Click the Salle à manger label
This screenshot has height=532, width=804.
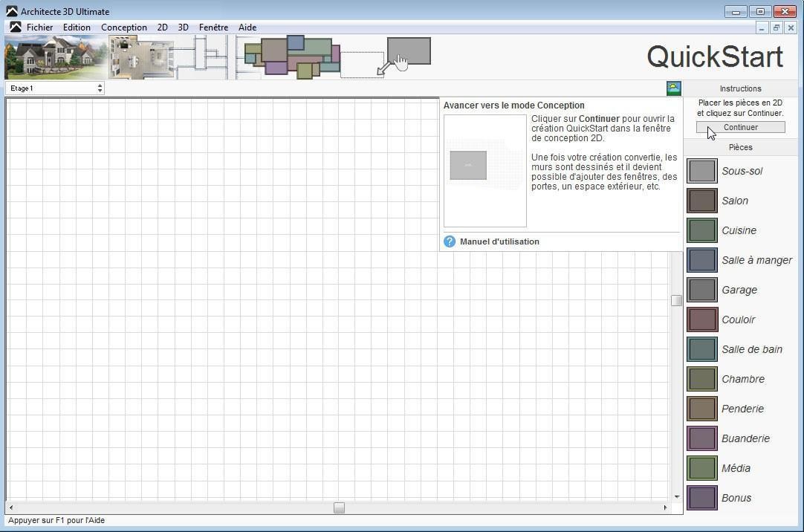pyautogui.click(x=757, y=260)
